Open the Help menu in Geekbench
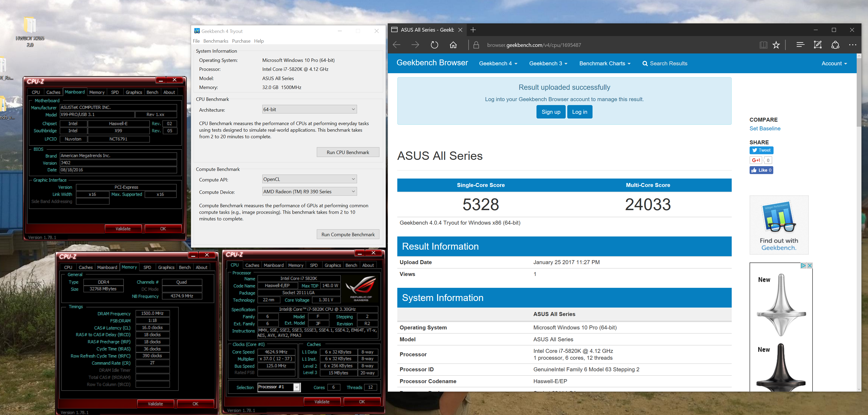 (x=259, y=41)
